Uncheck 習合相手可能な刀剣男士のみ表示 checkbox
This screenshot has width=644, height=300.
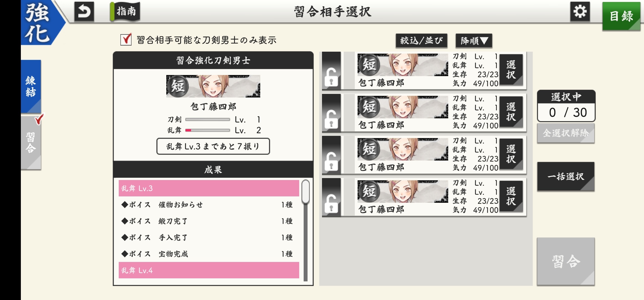coord(126,40)
